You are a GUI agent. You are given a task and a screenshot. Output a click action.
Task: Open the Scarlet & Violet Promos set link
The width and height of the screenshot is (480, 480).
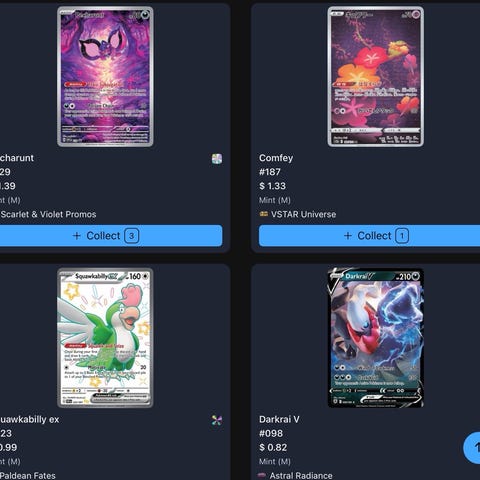click(x=48, y=214)
